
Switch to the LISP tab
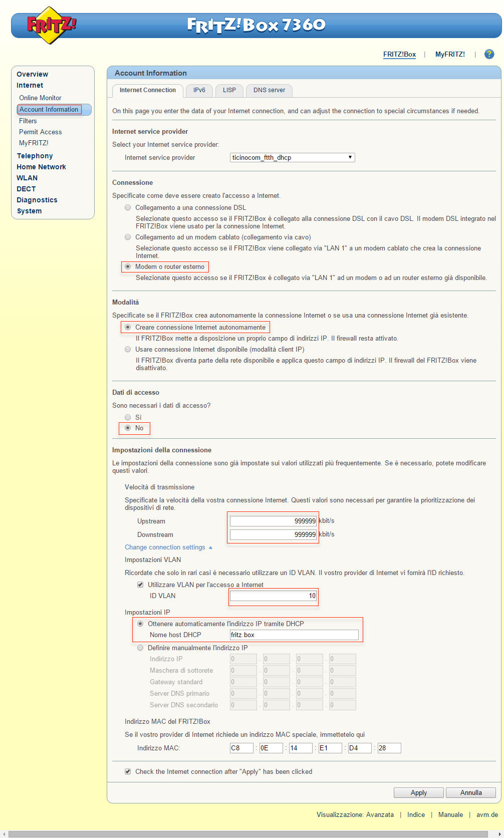229,90
